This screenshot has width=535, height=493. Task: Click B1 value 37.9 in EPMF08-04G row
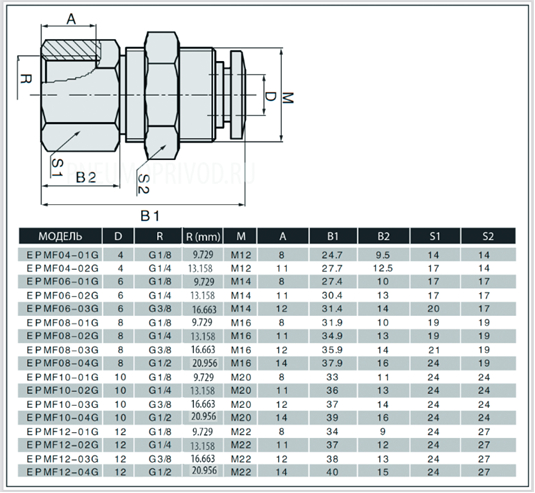[332, 363]
